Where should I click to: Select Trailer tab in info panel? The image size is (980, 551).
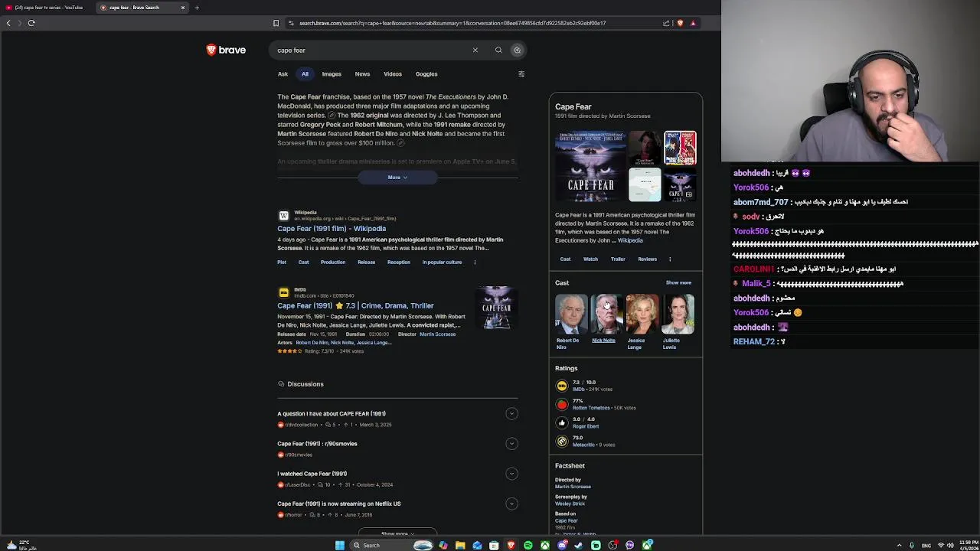coord(618,259)
